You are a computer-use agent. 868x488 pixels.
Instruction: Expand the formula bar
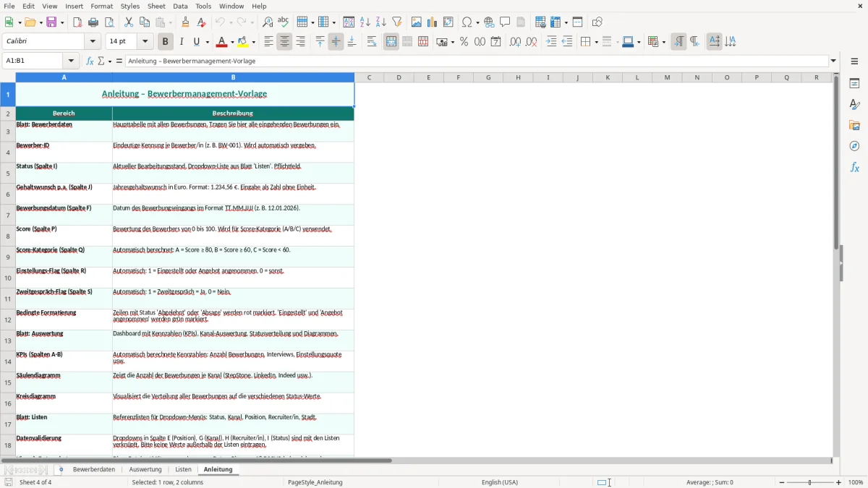[x=833, y=61]
